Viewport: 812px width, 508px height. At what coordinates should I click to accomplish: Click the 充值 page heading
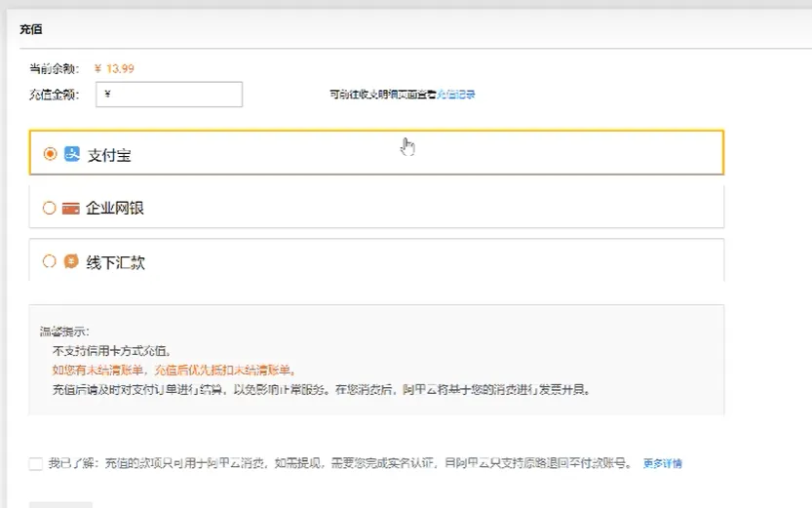pos(31,29)
